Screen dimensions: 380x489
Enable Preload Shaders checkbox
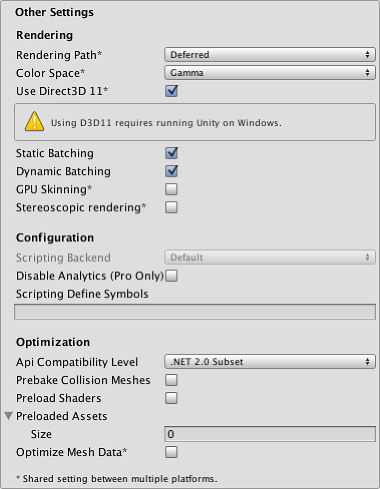tap(171, 398)
